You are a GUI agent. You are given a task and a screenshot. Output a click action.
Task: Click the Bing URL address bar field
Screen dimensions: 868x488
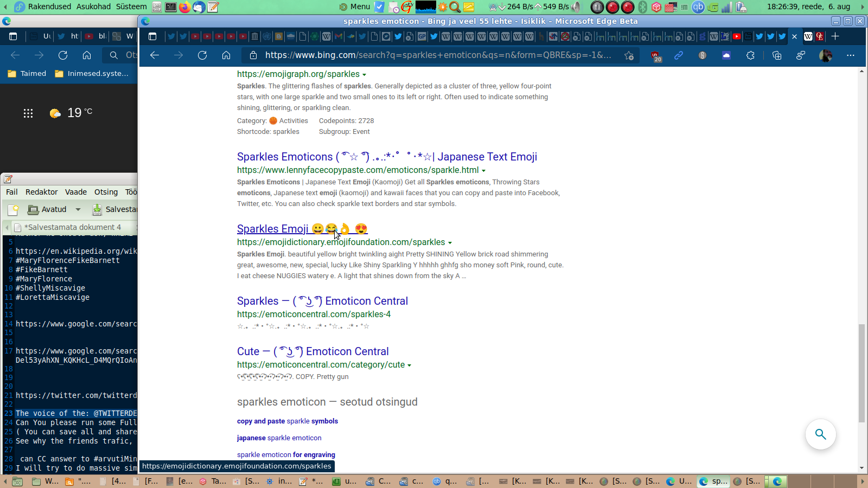[437, 55]
